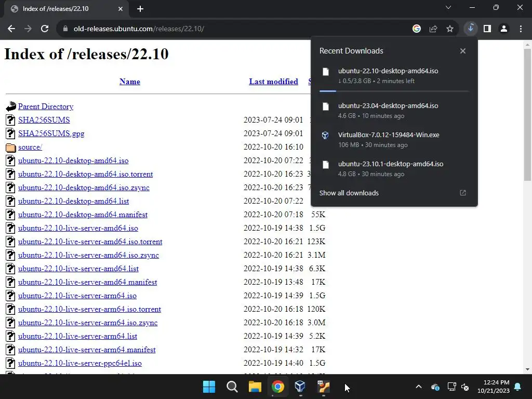Sort listing by Last modified
Screen dimensions: 532x399
(273, 82)
